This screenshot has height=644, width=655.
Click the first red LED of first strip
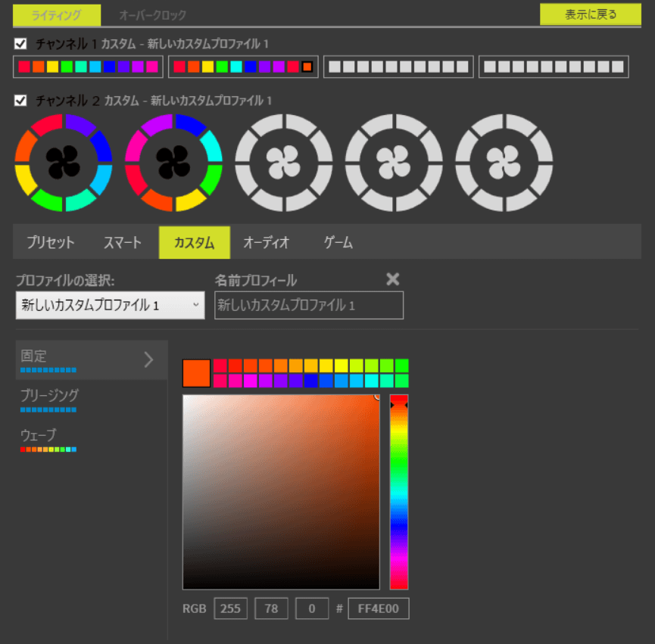tap(24, 67)
